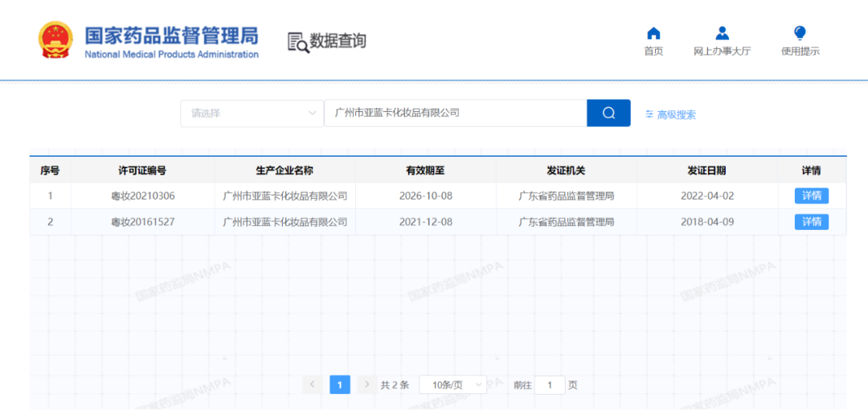
Task: Expand the 请选择 category dropdown
Action: coord(252,113)
